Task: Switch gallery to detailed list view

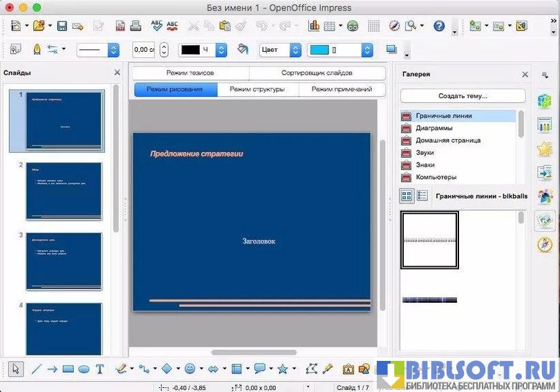Action: click(422, 196)
